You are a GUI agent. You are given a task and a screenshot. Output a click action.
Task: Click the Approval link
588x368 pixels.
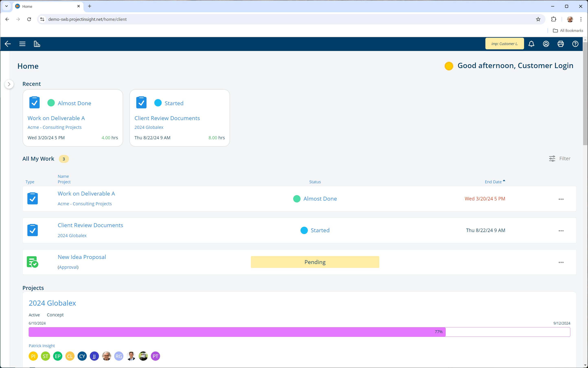(68, 267)
